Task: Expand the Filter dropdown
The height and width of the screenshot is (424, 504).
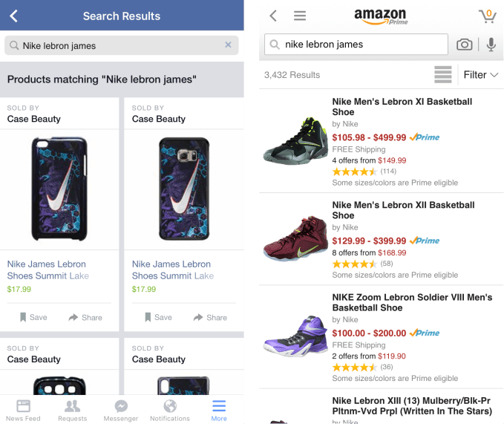Action: pos(480,75)
